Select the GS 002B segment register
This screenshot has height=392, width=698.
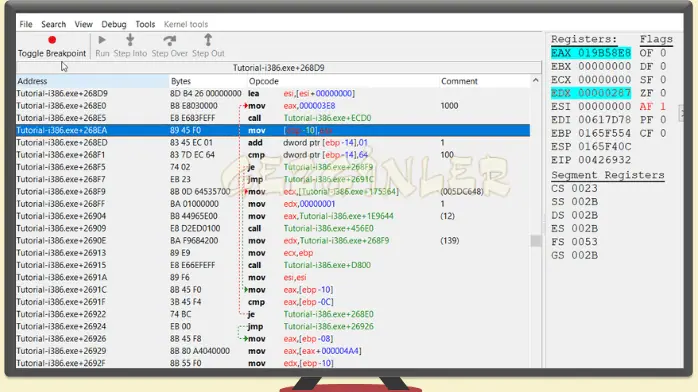[x=574, y=255]
